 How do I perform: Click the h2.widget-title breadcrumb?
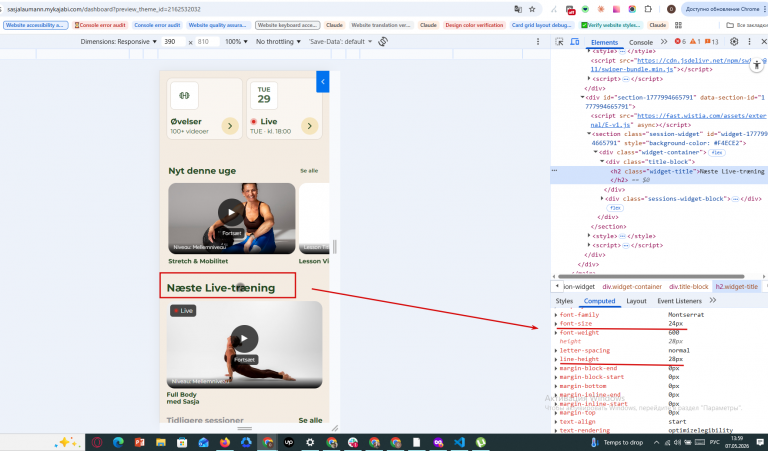737,286
